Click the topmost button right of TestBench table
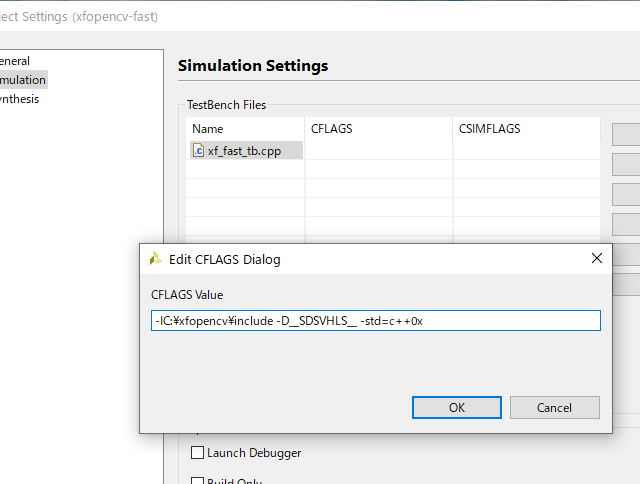 [626, 133]
